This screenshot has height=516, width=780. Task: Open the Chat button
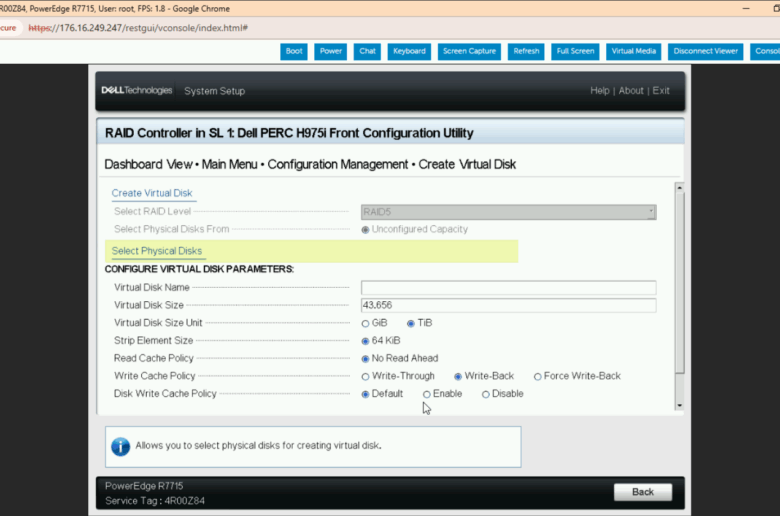tap(367, 51)
